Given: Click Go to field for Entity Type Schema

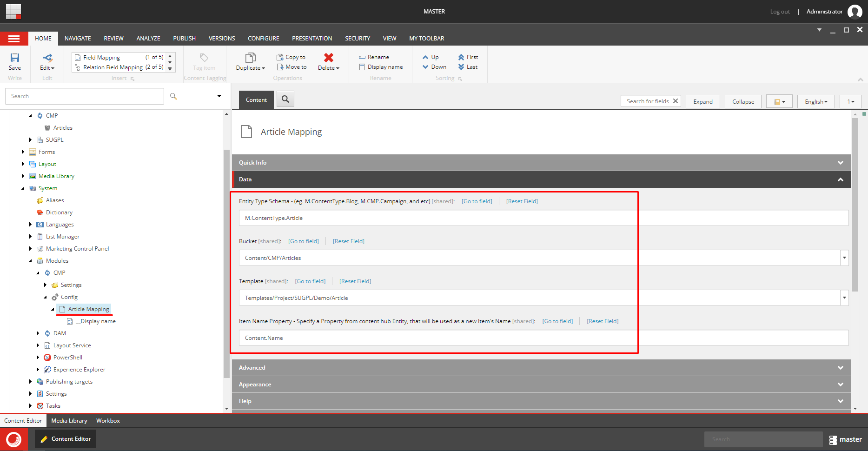Looking at the screenshot, I should (477, 201).
